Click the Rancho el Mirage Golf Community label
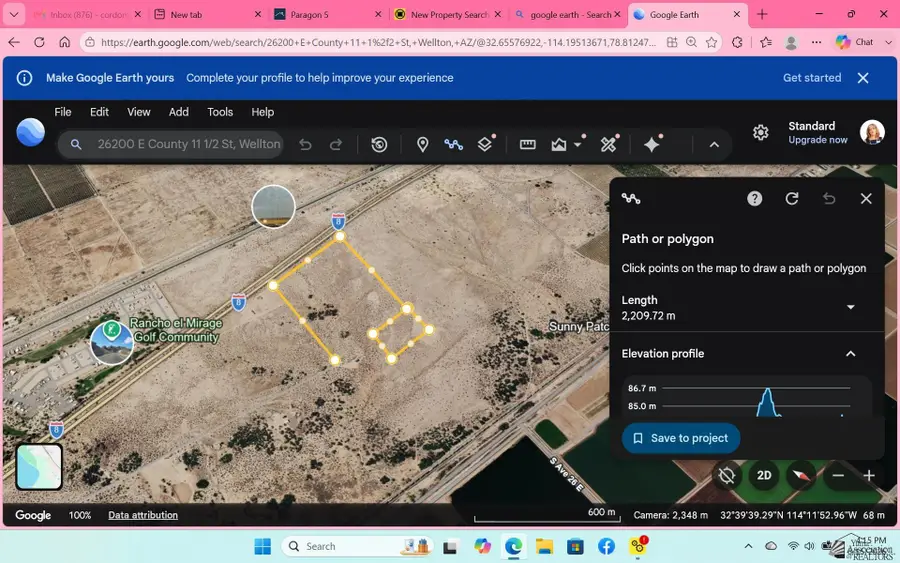This screenshot has height=563, width=900. [x=176, y=330]
